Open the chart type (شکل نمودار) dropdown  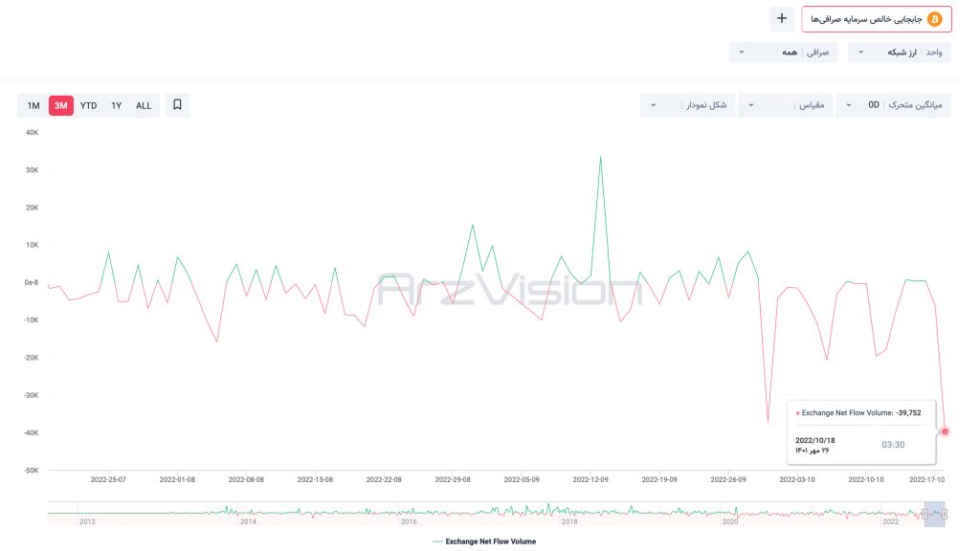(687, 105)
